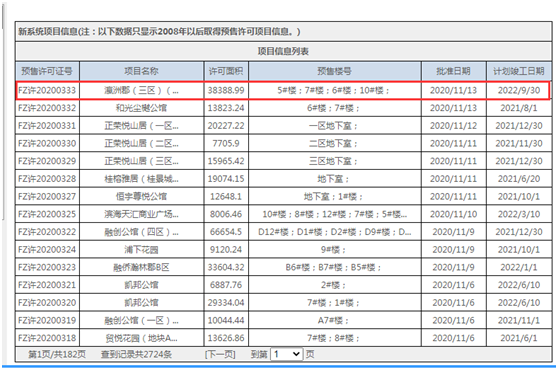The image size is (558, 370).
Task: Select permit number FZ许20200331
Action: click(x=47, y=126)
